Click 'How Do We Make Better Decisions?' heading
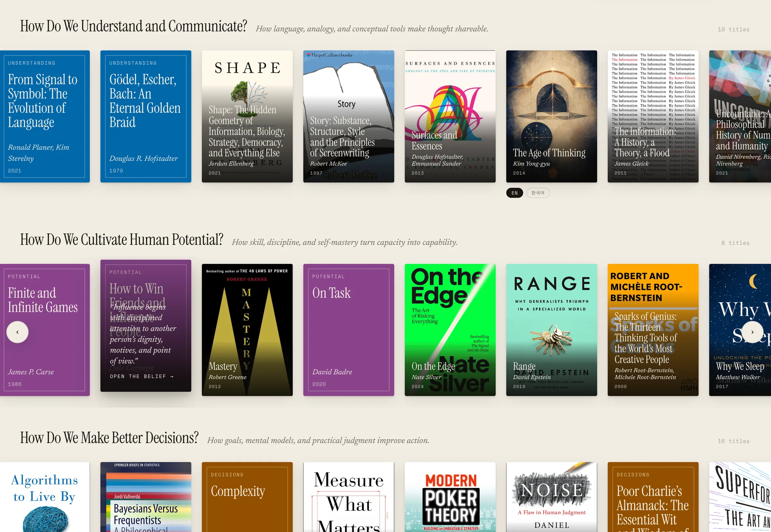Image resolution: width=771 pixels, height=532 pixels. pos(109,438)
